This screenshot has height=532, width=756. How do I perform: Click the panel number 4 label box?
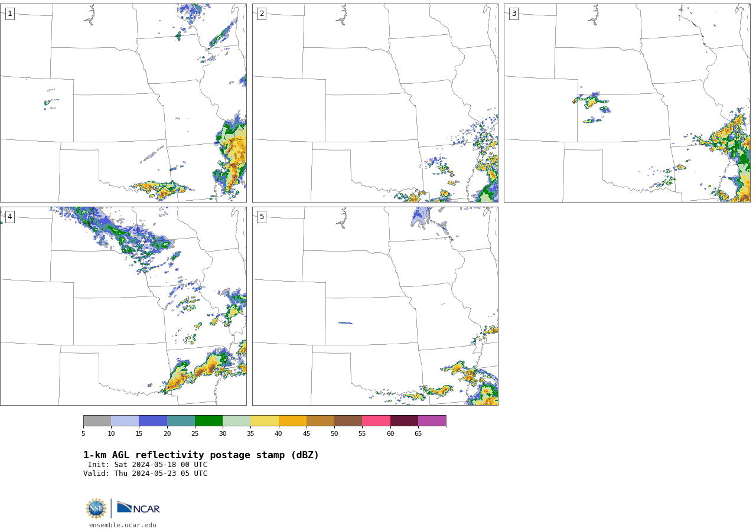(9, 217)
